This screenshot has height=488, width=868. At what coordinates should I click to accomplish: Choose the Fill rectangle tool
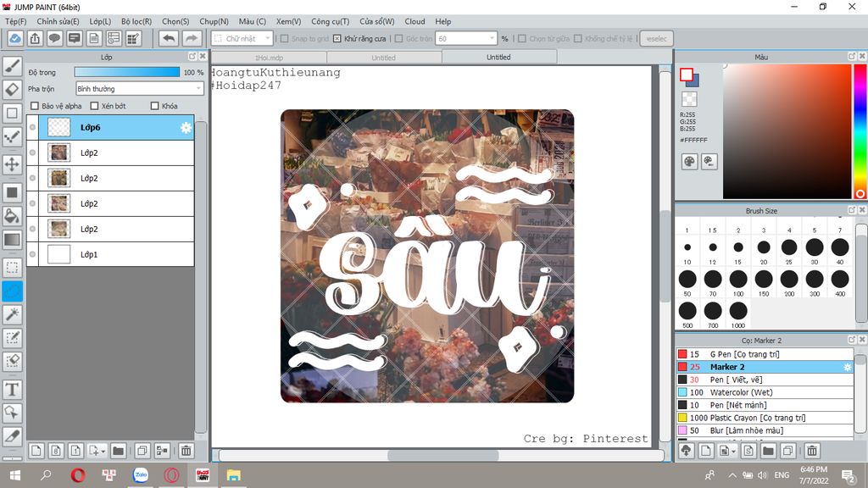[12, 192]
